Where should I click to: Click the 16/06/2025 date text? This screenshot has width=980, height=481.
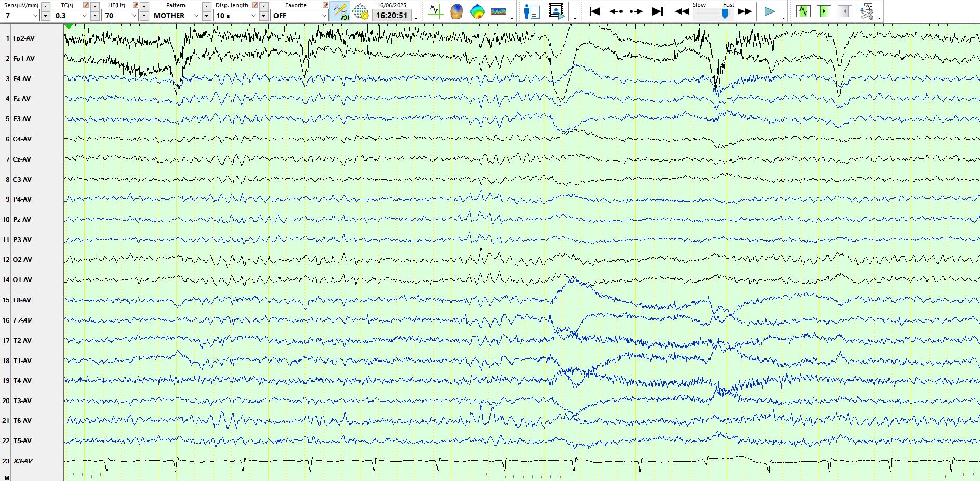392,5
